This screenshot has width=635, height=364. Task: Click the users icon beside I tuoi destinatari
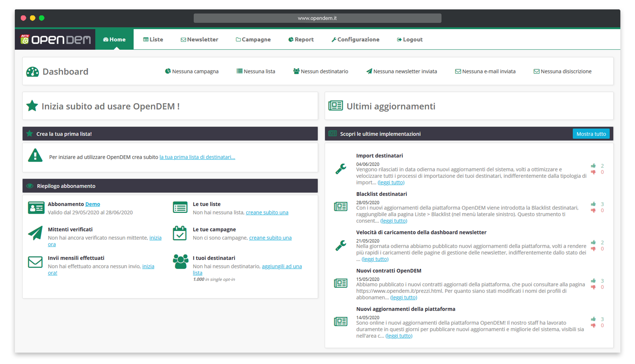(x=181, y=262)
